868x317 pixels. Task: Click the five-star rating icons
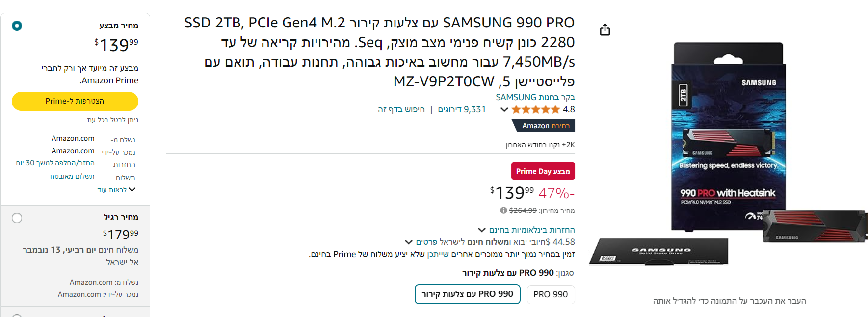(535, 109)
